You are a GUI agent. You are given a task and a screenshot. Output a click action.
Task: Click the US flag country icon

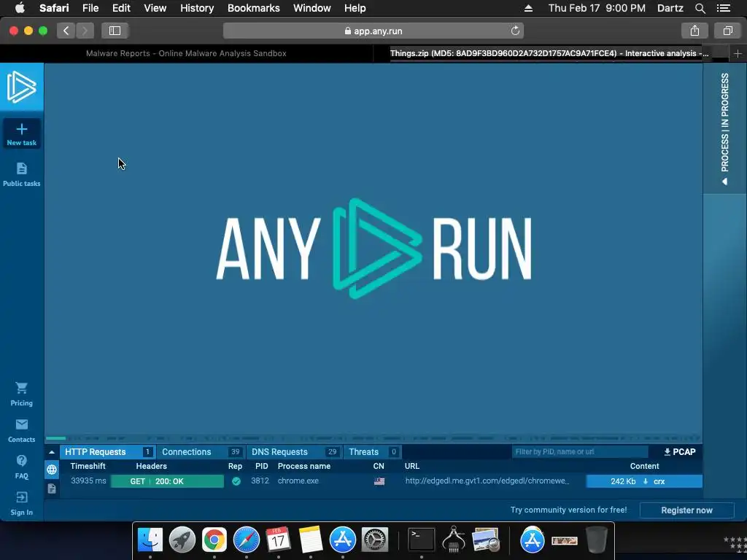click(x=379, y=481)
